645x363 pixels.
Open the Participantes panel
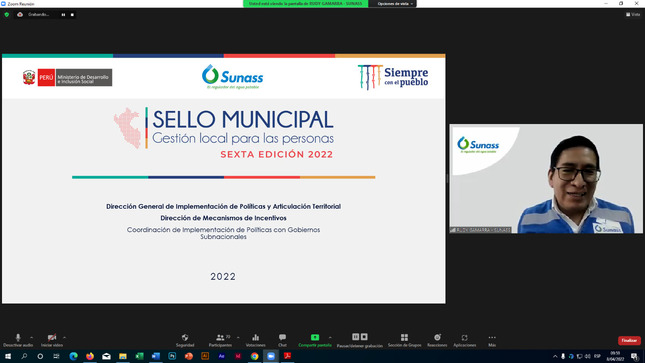pyautogui.click(x=220, y=340)
